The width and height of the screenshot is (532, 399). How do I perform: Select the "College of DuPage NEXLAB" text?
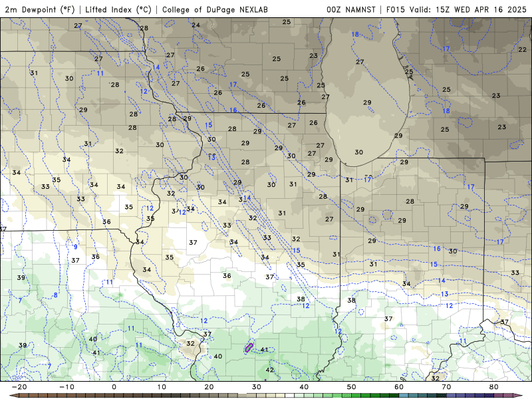[215, 9]
